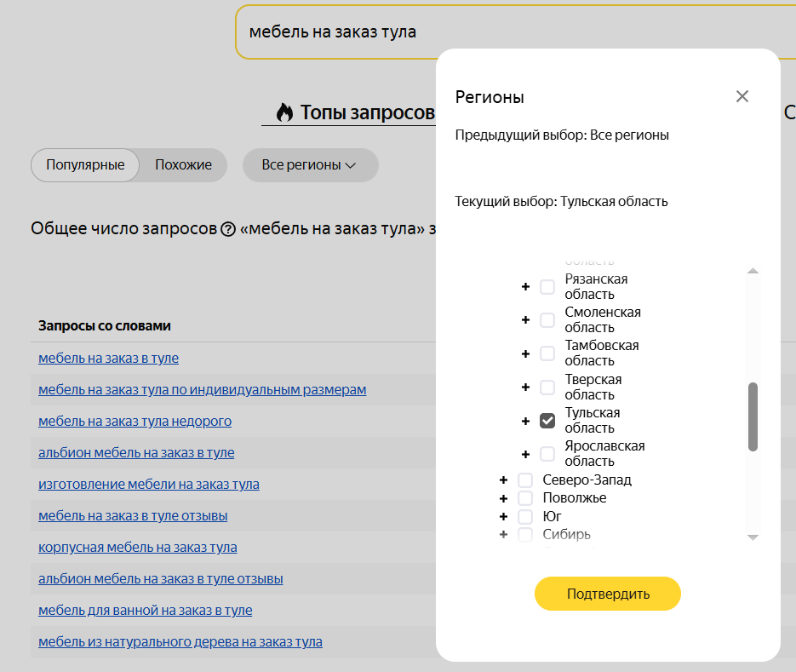This screenshot has width=796, height=672.
Task: Expand the Северо-Запад region group
Action: pos(503,480)
